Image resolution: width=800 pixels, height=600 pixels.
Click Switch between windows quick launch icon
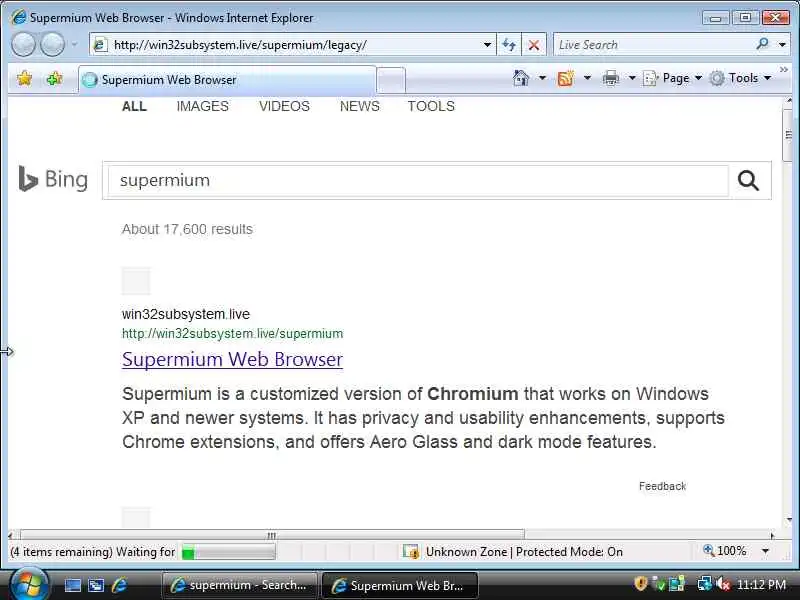pyautogui.click(x=96, y=585)
